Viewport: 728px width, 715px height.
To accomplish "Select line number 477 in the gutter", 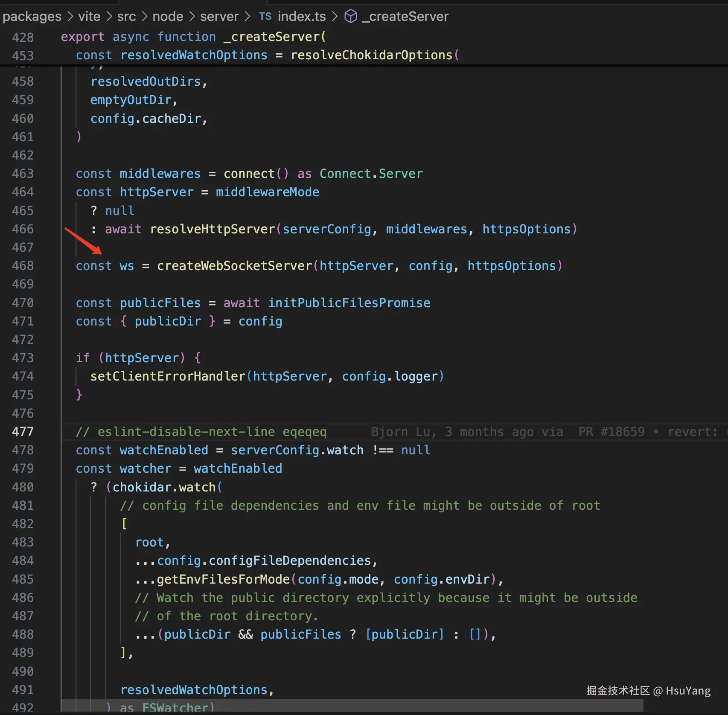I will coord(23,432).
